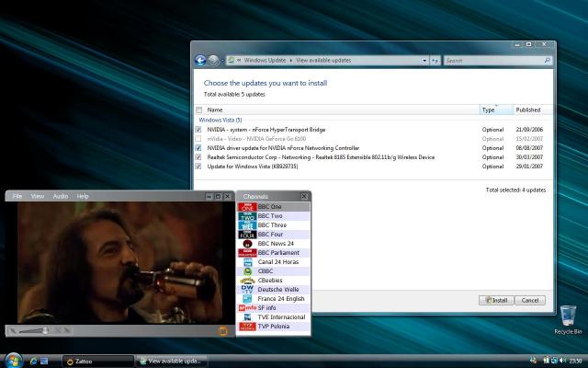Select France 24 English channel logo

(x=247, y=298)
